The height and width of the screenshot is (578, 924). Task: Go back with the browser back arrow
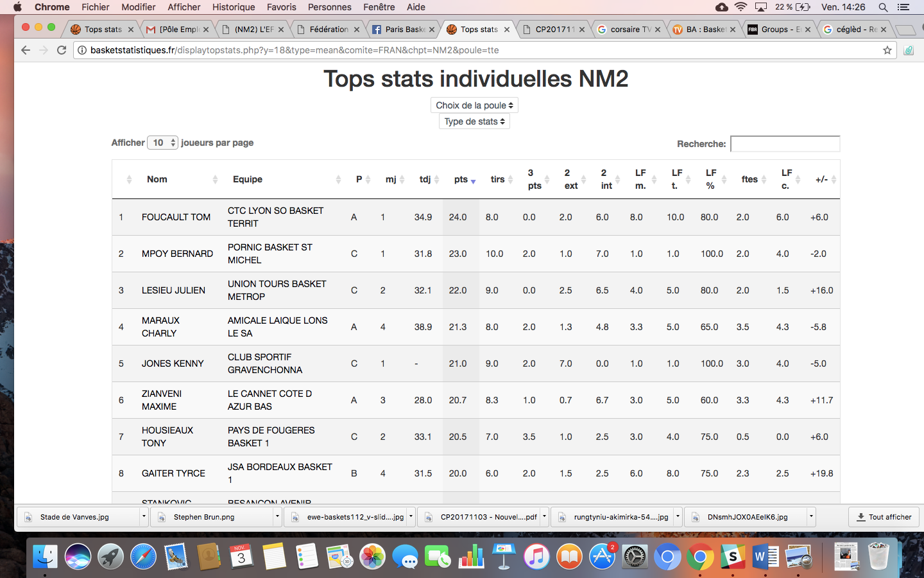pyautogui.click(x=26, y=50)
